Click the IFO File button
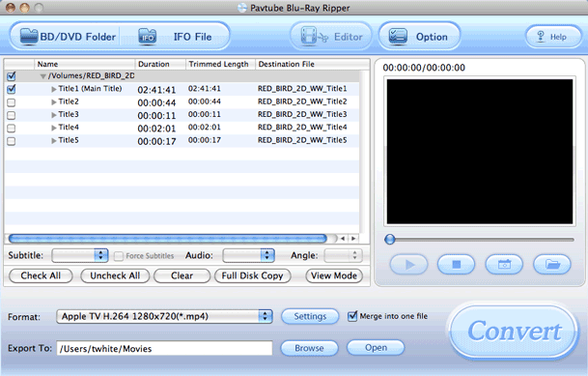 175,37
